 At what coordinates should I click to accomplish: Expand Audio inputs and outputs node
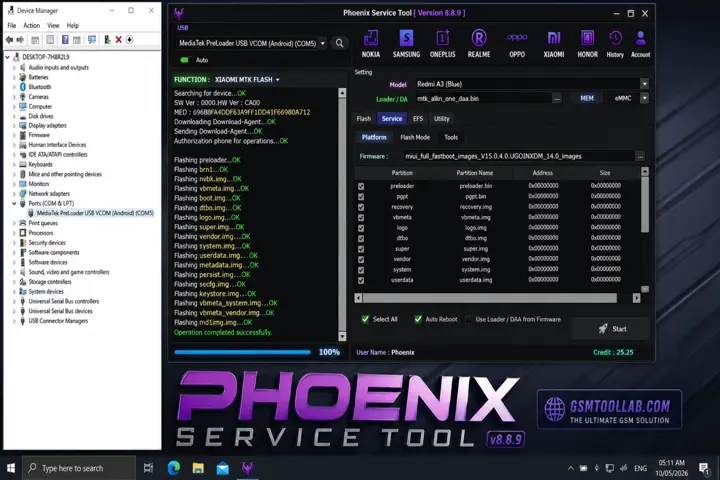[14, 68]
